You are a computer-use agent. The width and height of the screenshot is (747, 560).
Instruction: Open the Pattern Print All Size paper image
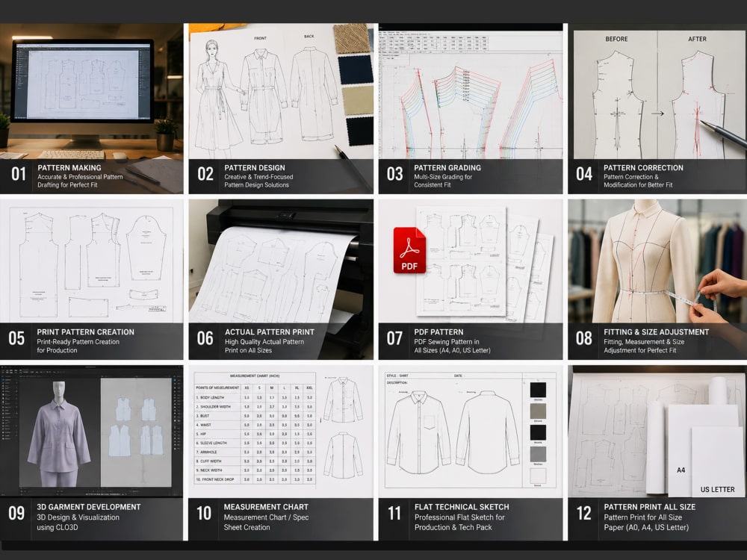pos(657,432)
